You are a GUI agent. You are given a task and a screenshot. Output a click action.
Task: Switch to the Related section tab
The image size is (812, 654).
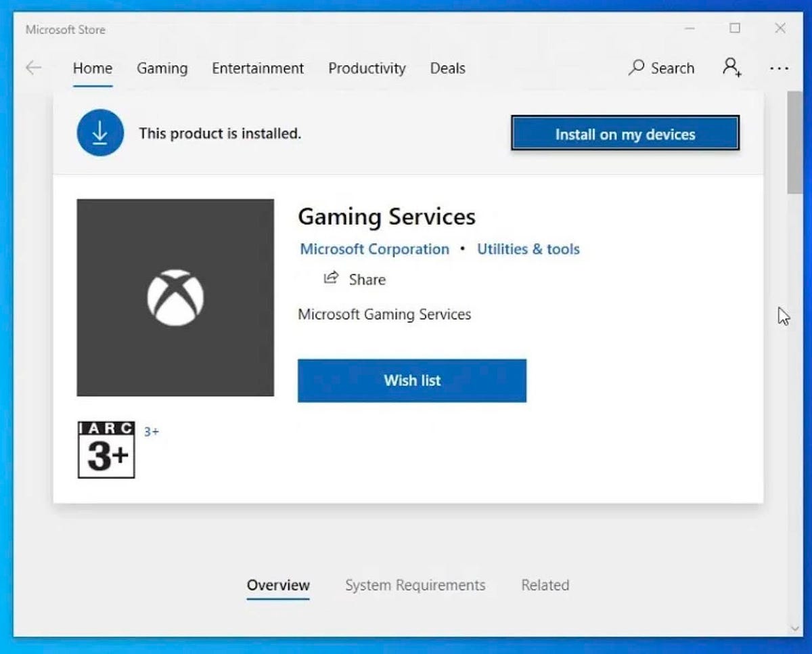click(x=545, y=585)
